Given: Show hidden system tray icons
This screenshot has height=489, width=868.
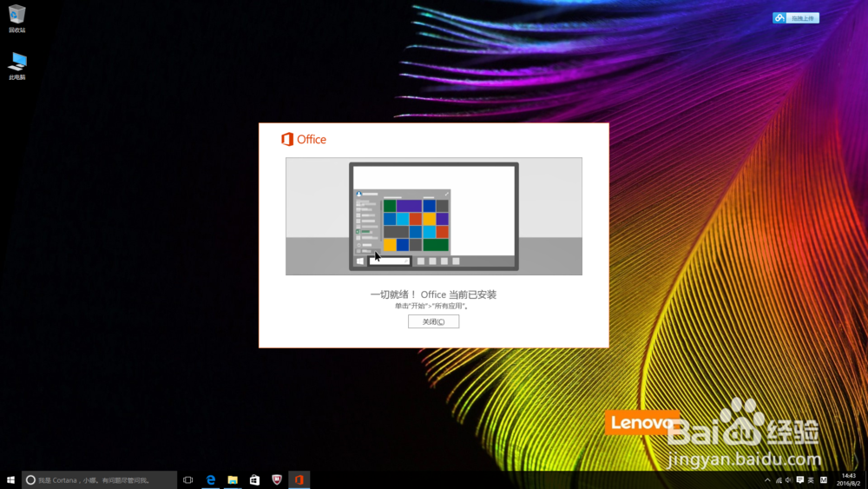Looking at the screenshot, I should (x=767, y=480).
